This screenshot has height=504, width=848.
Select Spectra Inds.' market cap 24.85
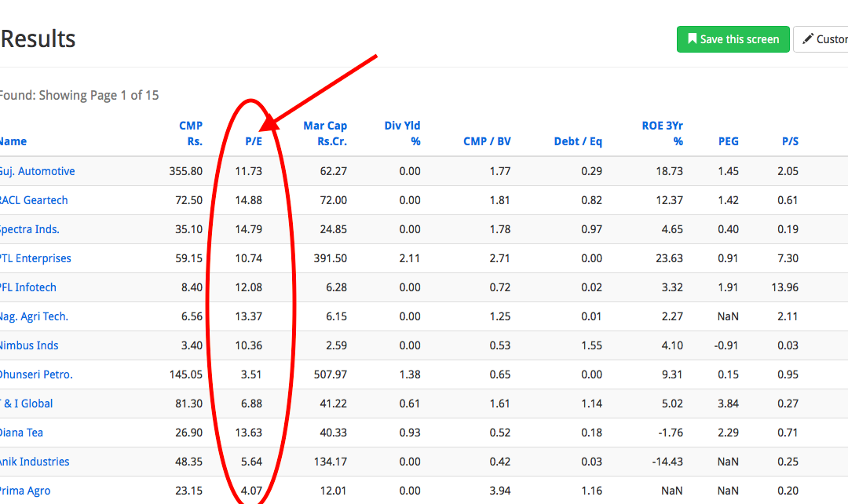click(333, 229)
